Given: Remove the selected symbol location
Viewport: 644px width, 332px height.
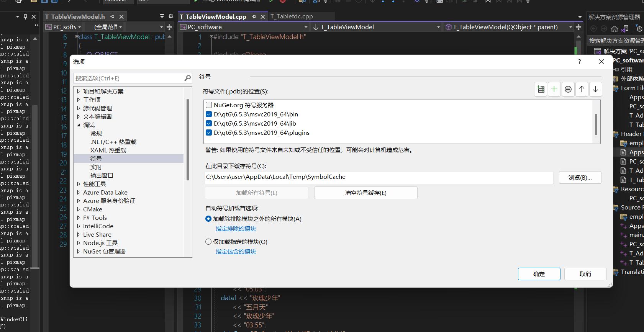Looking at the screenshot, I should coord(568,89).
